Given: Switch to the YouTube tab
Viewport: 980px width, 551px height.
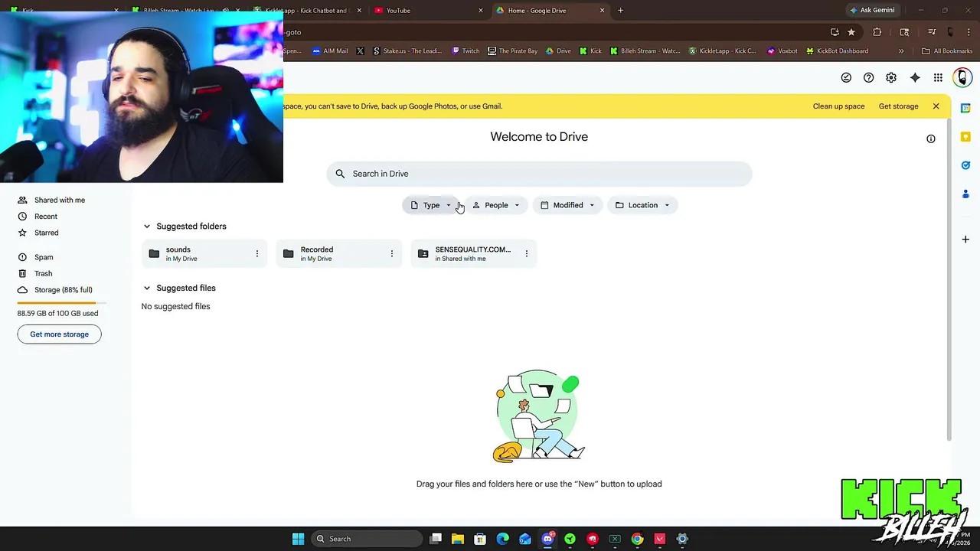Looking at the screenshot, I should click(x=428, y=11).
